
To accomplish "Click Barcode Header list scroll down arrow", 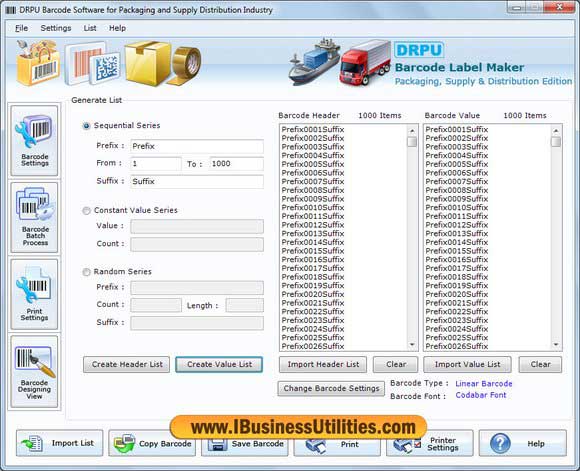I will (412, 345).
